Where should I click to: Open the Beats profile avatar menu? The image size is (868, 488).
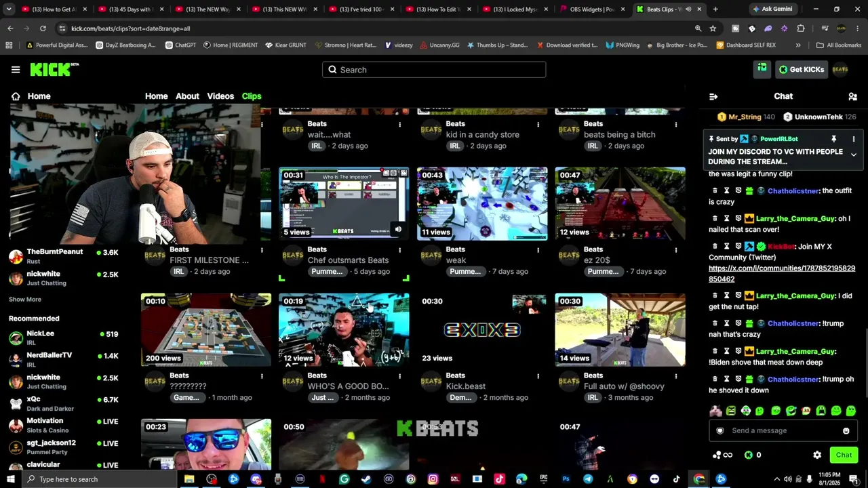pos(840,69)
